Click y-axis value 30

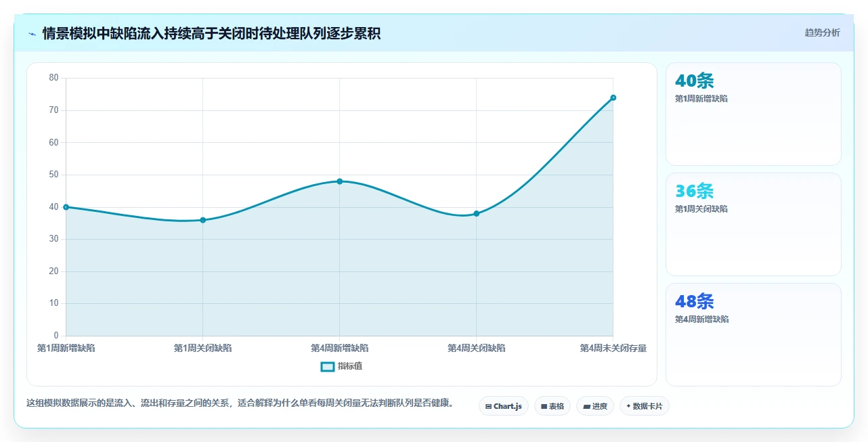(54, 239)
